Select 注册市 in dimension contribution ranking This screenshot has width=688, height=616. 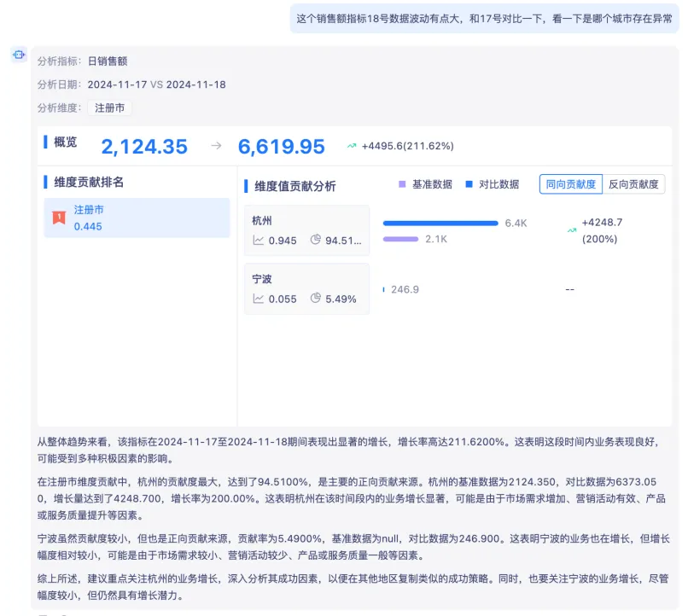[137, 218]
